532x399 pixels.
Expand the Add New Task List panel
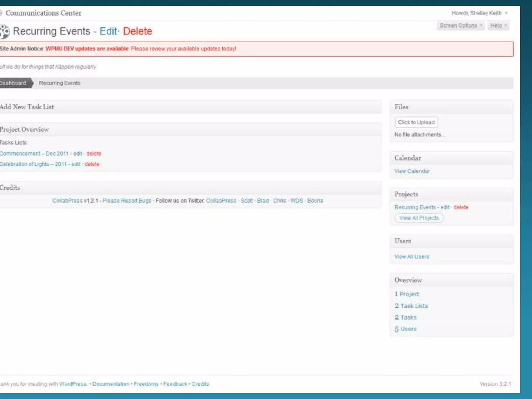[x=27, y=107]
